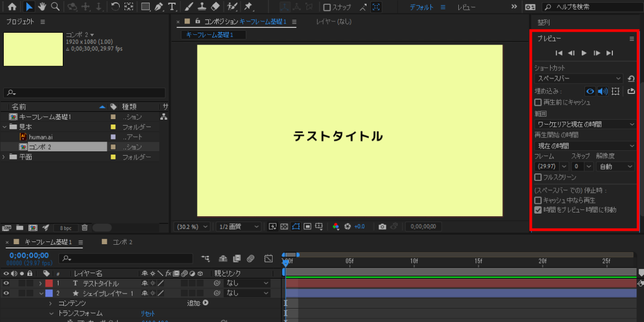Click the trash icon in Project panel

84,228
